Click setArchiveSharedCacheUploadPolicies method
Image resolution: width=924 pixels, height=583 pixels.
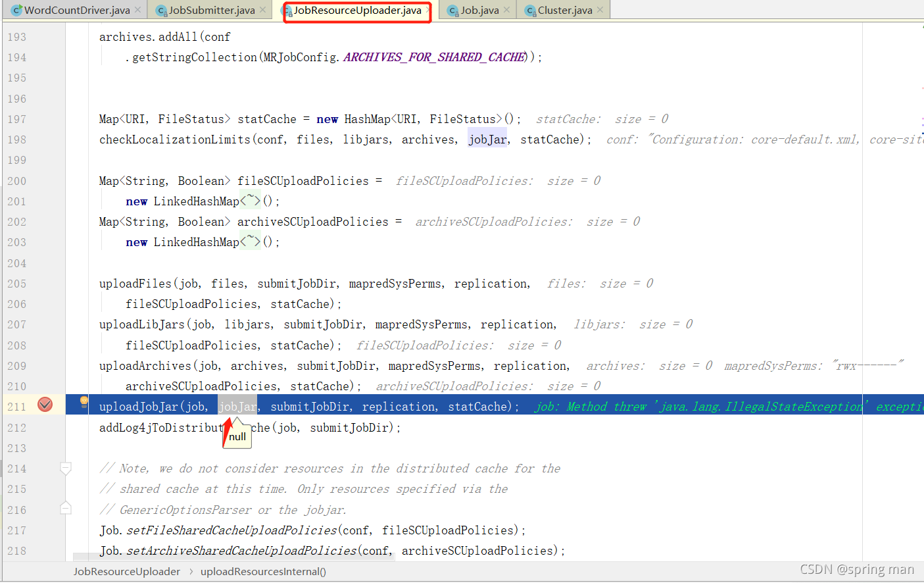click(x=241, y=551)
